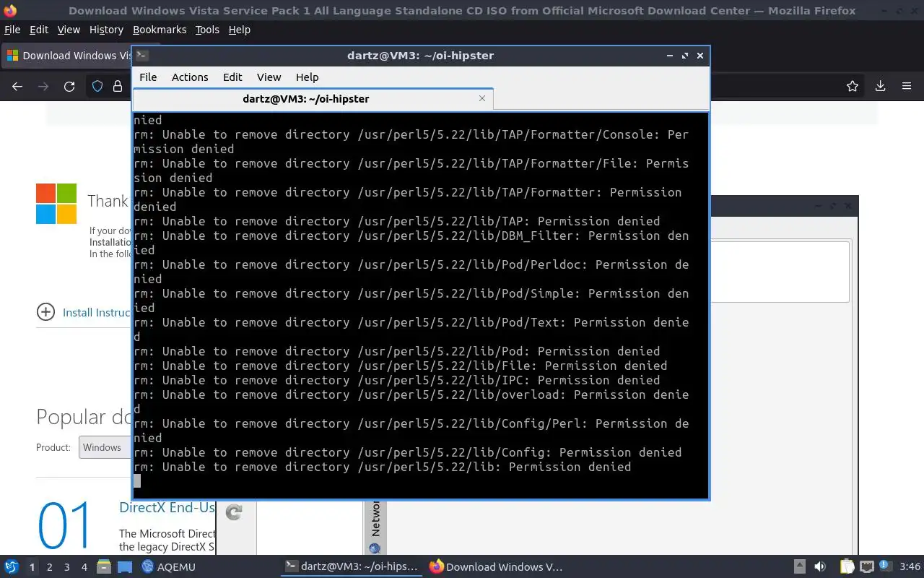Click the DirectX End-User link

click(x=167, y=508)
